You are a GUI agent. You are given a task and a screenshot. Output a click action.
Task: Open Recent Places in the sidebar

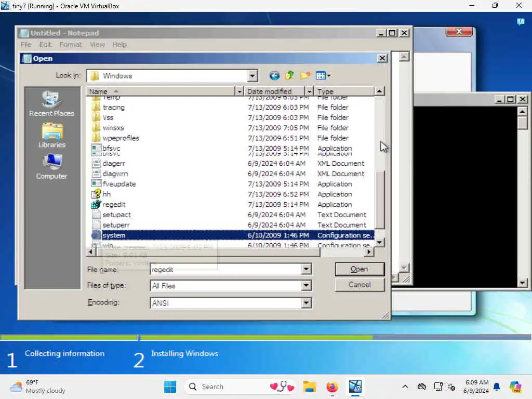tap(51, 104)
